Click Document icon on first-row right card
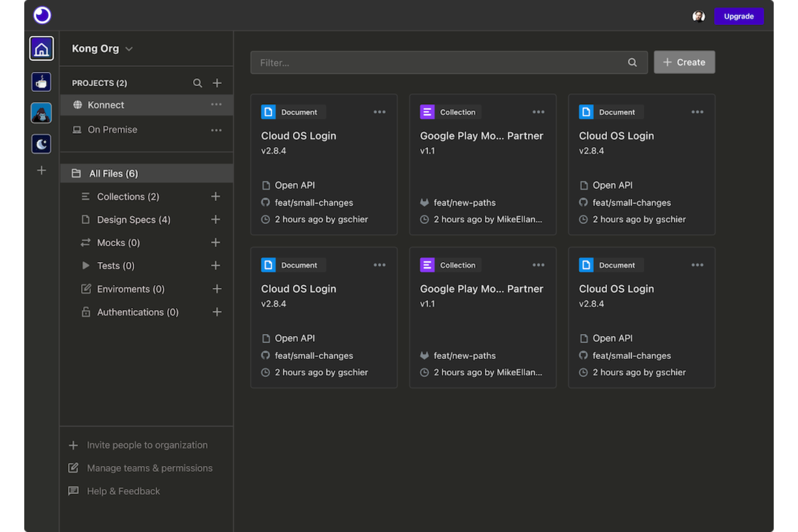798x532 pixels. (586, 112)
